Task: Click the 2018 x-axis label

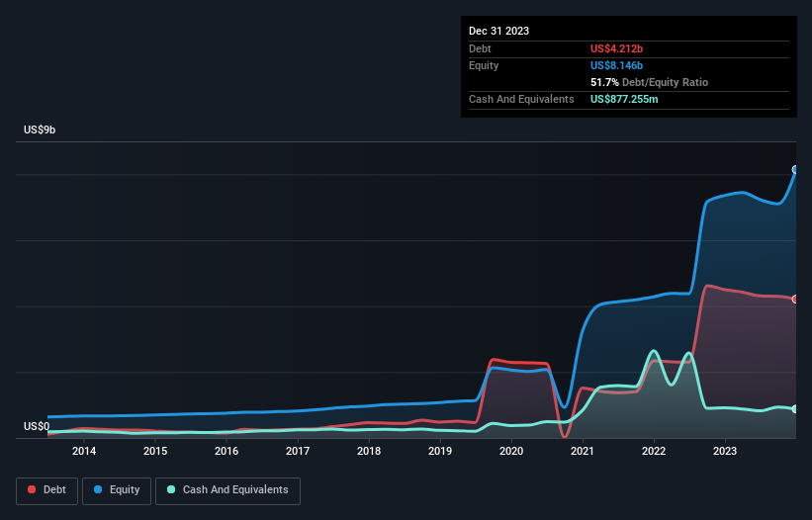Action: tap(369, 451)
